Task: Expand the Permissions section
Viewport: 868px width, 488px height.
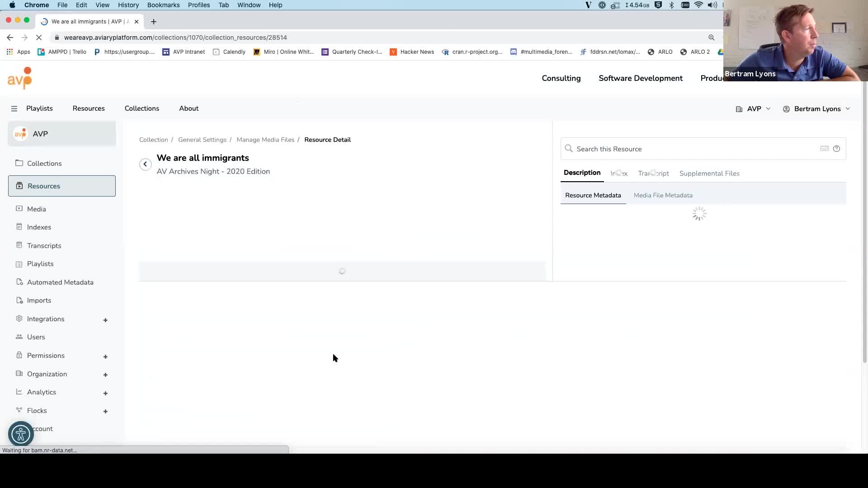Action: (105, 357)
